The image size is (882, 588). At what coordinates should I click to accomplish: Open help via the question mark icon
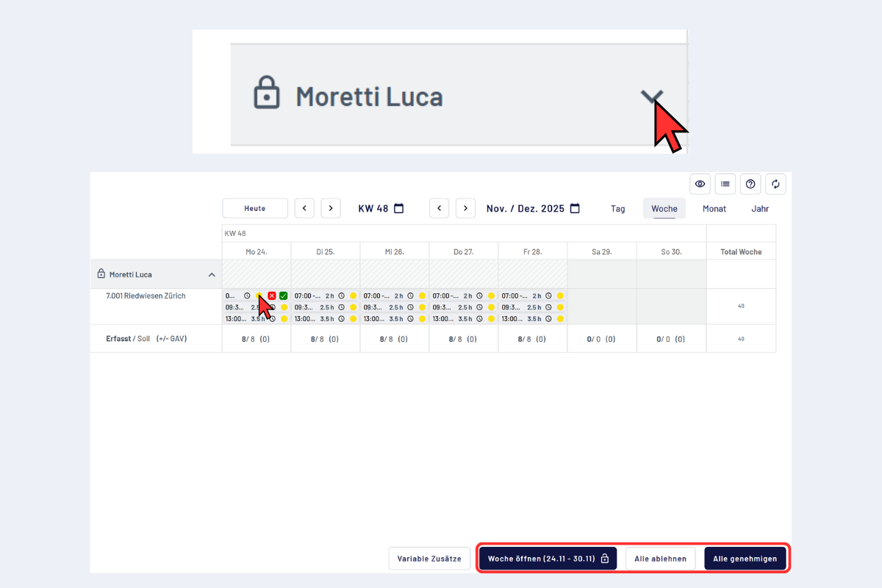pyautogui.click(x=750, y=184)
